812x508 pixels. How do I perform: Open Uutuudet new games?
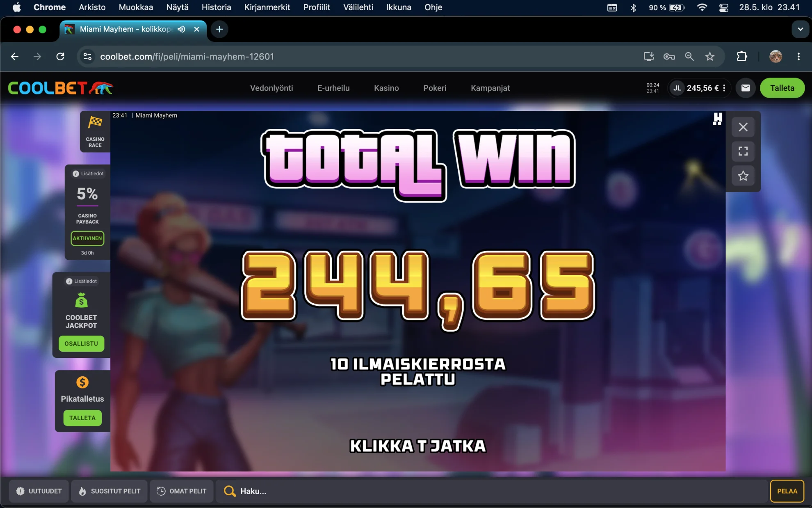tap(39, 491)
